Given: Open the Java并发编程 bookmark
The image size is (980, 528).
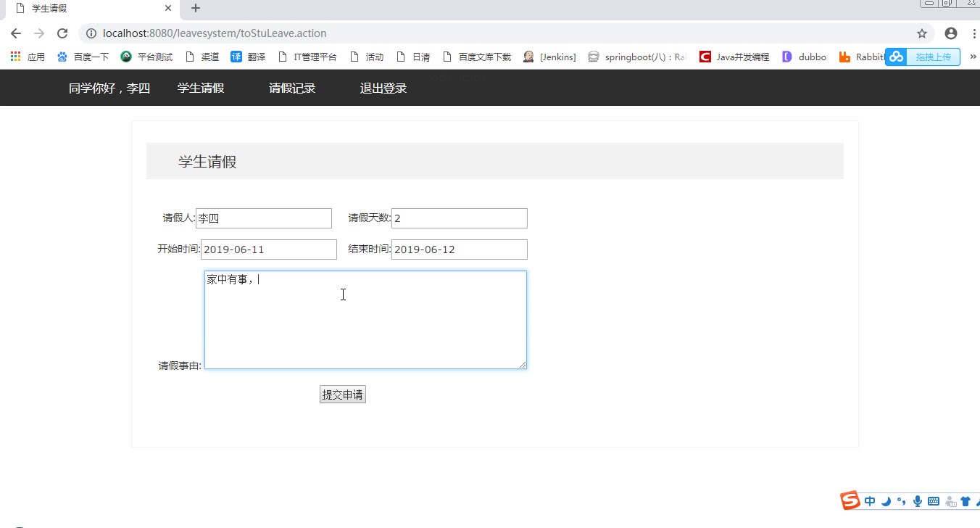Looking at the screenshot, I should point(734,57).
